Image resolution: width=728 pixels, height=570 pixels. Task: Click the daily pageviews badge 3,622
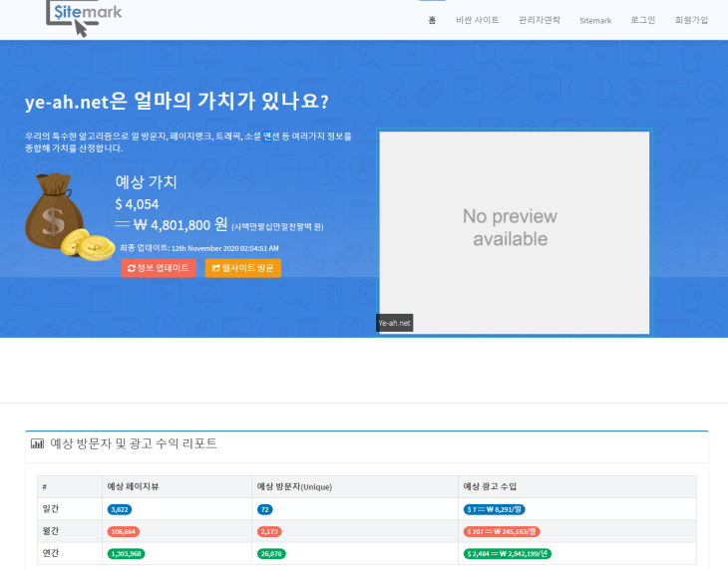[122, 509]
